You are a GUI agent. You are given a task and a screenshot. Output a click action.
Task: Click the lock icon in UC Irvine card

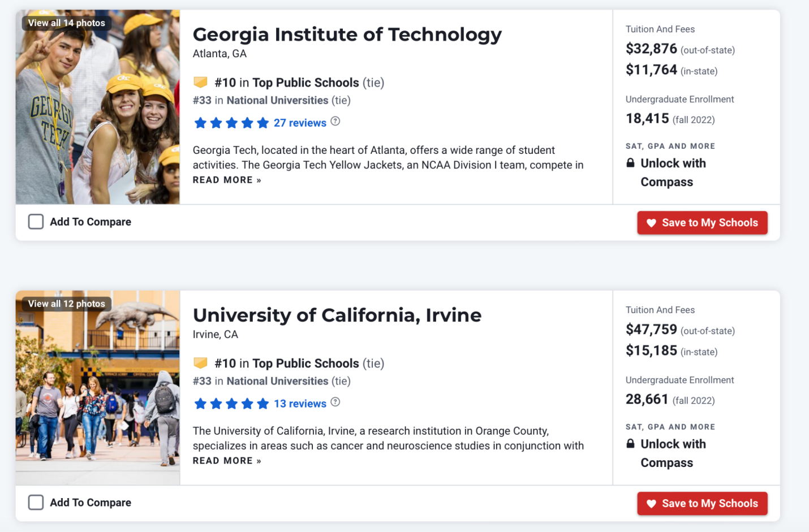tap(630, 444)
